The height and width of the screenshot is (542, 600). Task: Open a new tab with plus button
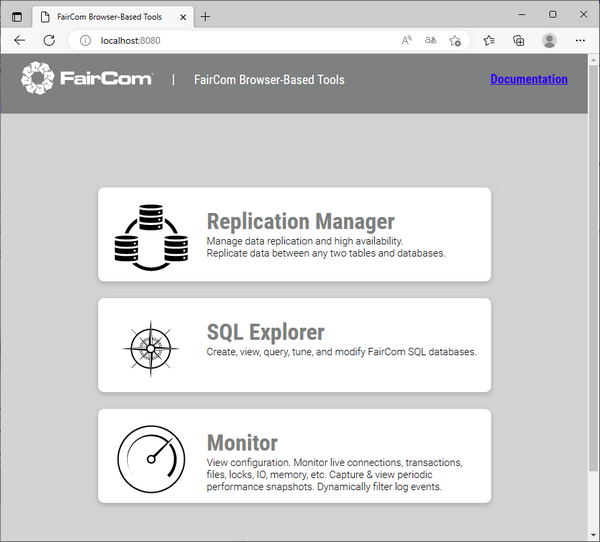coord(205,16)
